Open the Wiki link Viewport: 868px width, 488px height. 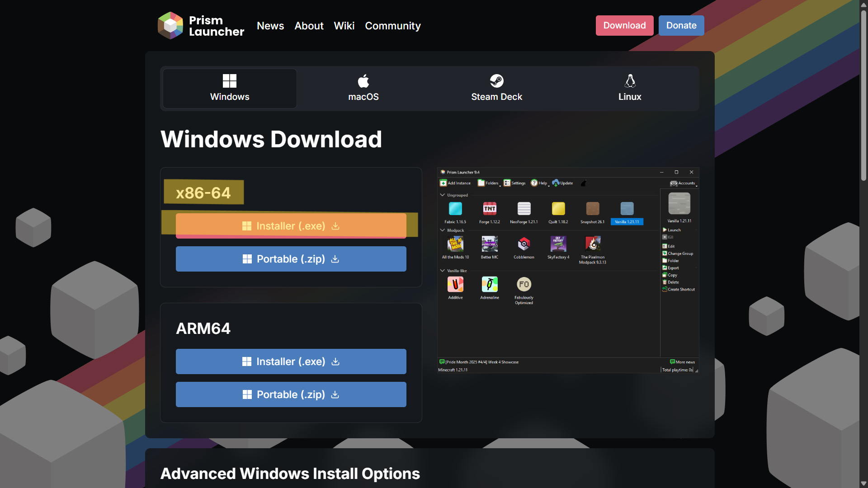pyautogui.click(x=344, y=26)
